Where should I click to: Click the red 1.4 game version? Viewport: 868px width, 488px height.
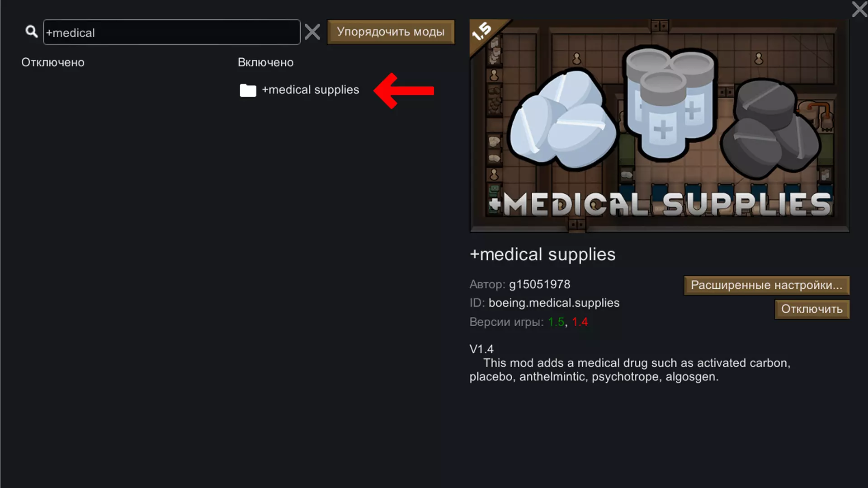click(x=580, y=322)
